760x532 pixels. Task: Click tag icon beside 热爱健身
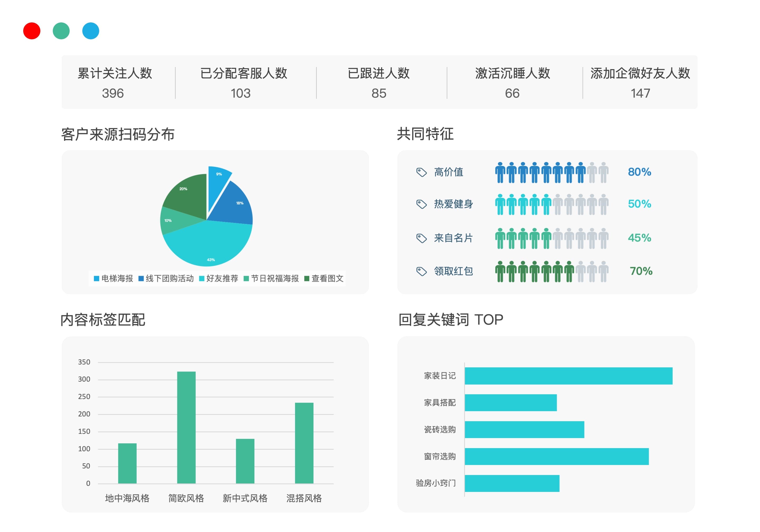(x=421, y=204)
